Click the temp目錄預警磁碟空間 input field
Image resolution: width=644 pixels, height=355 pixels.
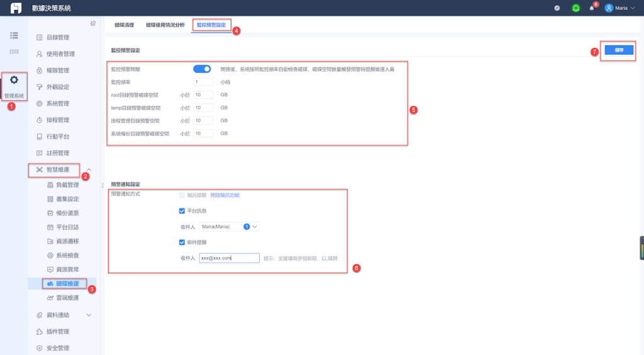point(203,108)
